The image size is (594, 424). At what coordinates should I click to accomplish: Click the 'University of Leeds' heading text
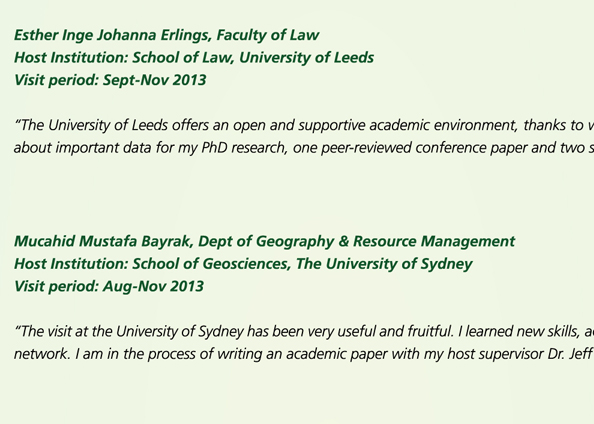pyautogui.click(x=306, y=58)
